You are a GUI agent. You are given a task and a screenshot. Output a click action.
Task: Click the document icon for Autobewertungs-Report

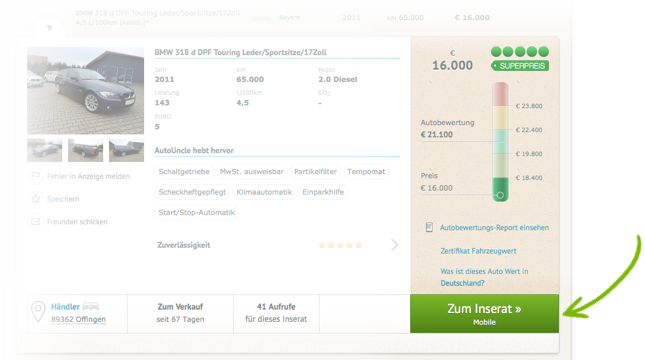[x=429, y=227]
